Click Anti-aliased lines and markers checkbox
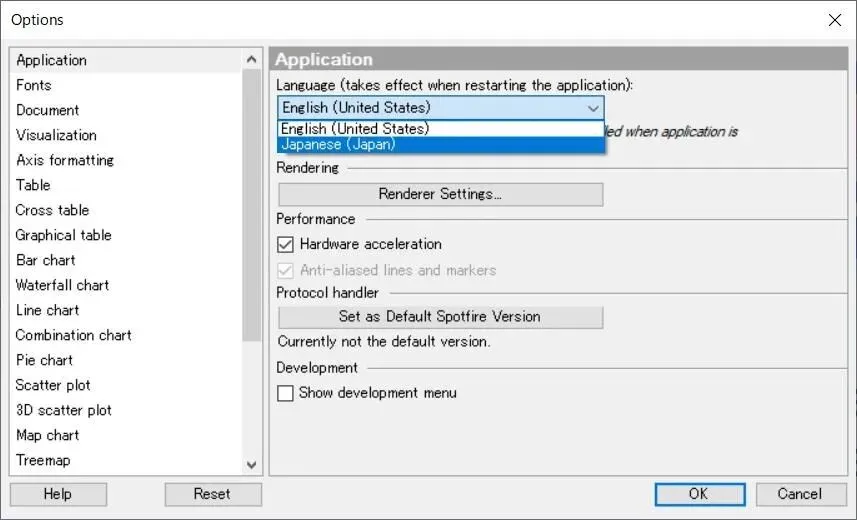 coord(287,270)
